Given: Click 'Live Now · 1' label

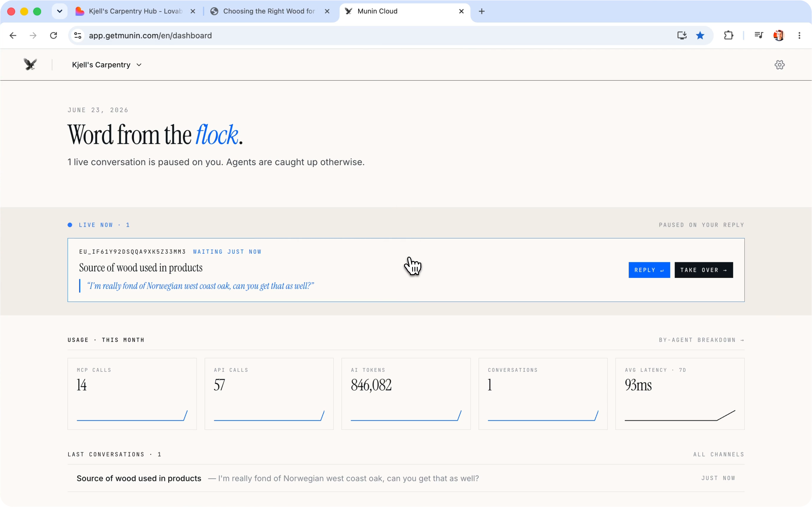Looking at the screenshot, I should point(99,225).
